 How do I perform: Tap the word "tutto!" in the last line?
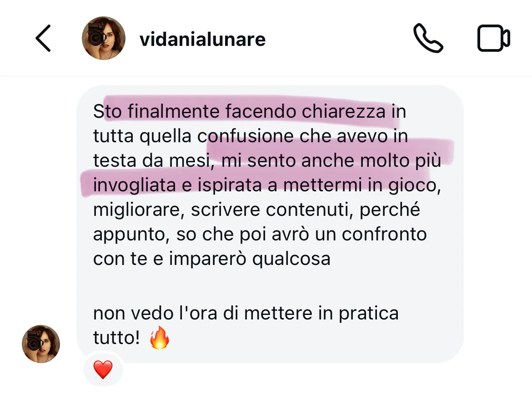point(116,338)
